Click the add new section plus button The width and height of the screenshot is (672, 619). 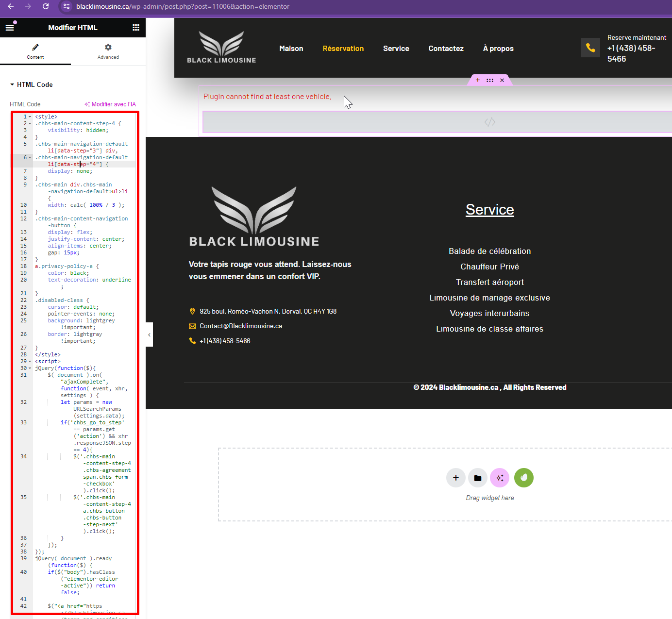tap(455, 478)
